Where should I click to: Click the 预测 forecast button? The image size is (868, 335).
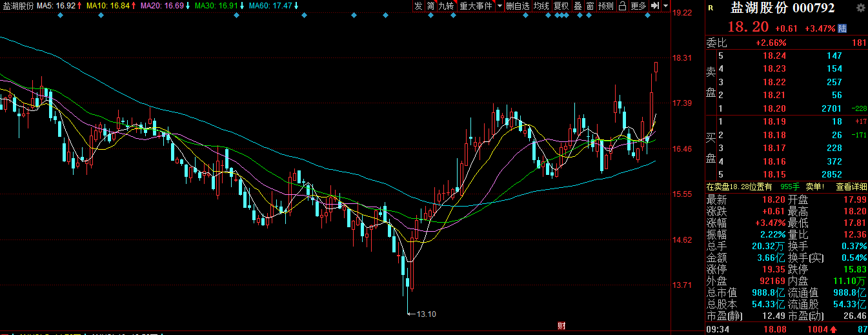point(605,6)
